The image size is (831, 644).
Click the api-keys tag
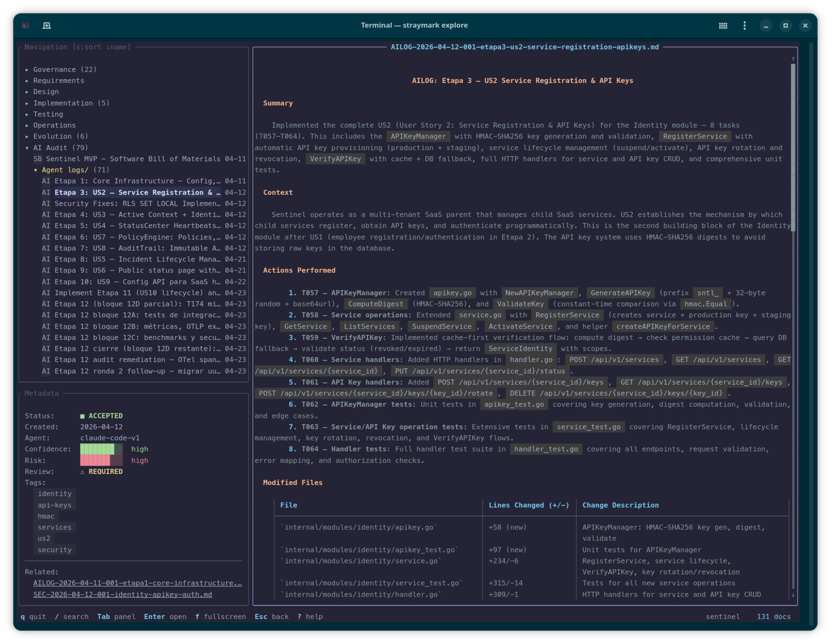point(55,505)
